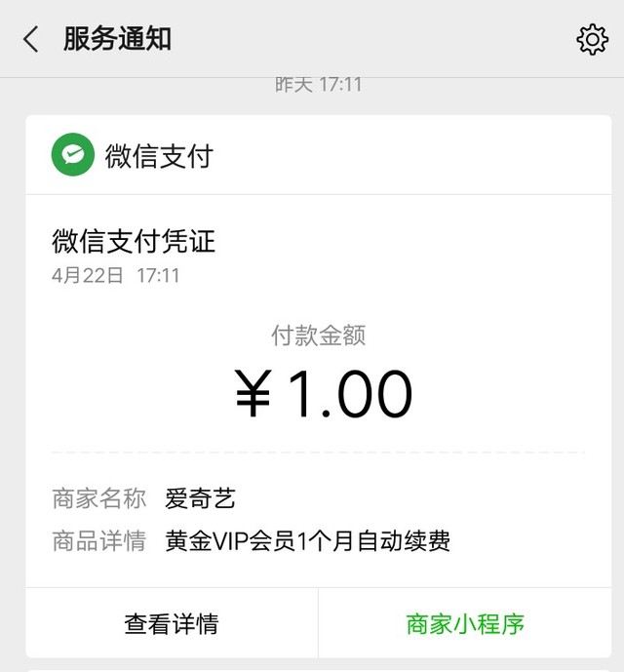
Task: Tap the 昨天 17:11 timestamp
Action: 318,85
